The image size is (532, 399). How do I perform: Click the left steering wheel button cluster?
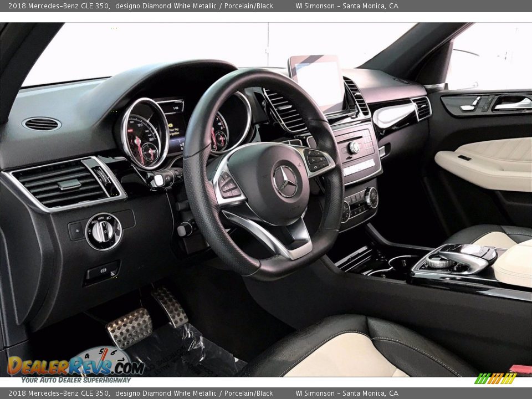(229, 187)
